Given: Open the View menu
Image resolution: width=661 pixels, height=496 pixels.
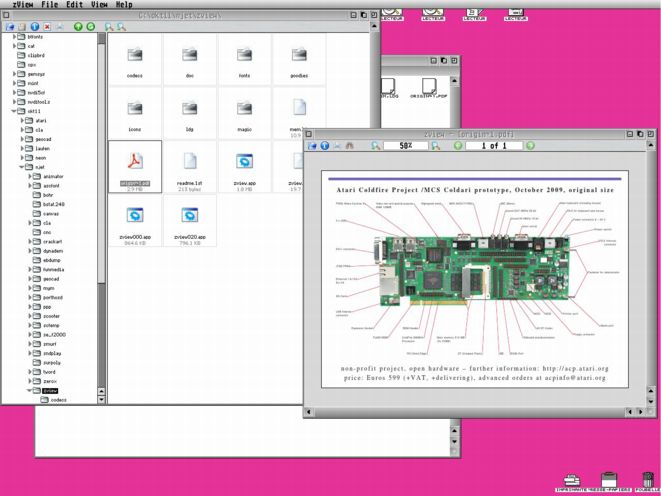Looking at the screenshot, I should click(x=99, y=5).
